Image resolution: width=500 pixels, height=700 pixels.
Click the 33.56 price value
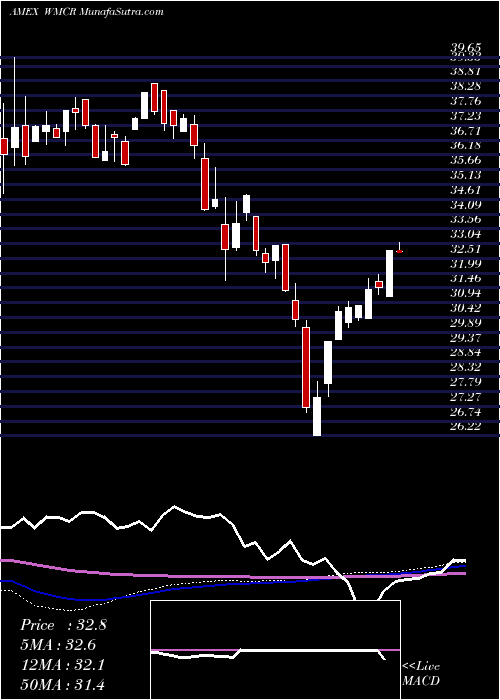(x=465, y=219)
